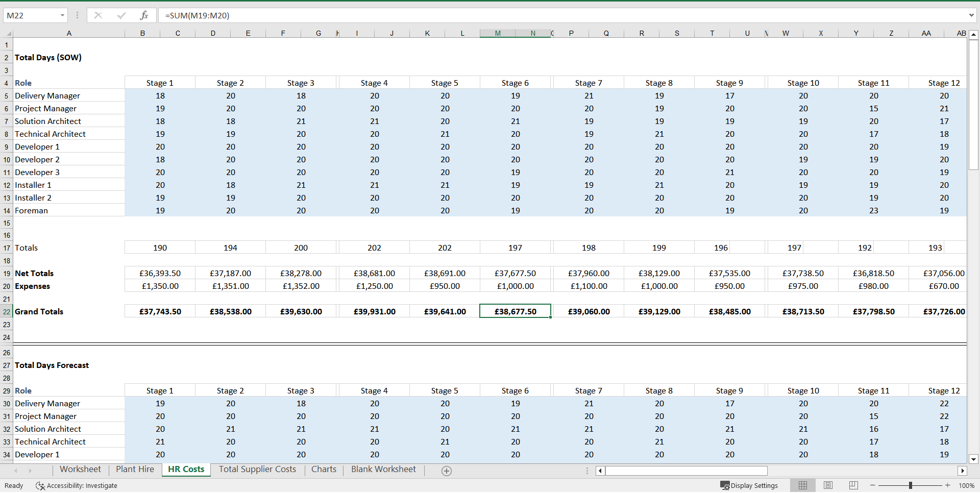Click the Cancel X beside the formula bar
The image size is (980, 493).
tap(98, 15)
